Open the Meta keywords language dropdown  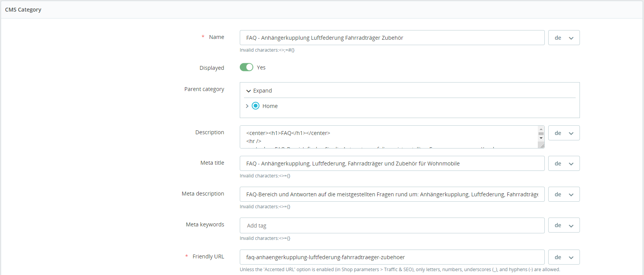[x=564, y=225]
